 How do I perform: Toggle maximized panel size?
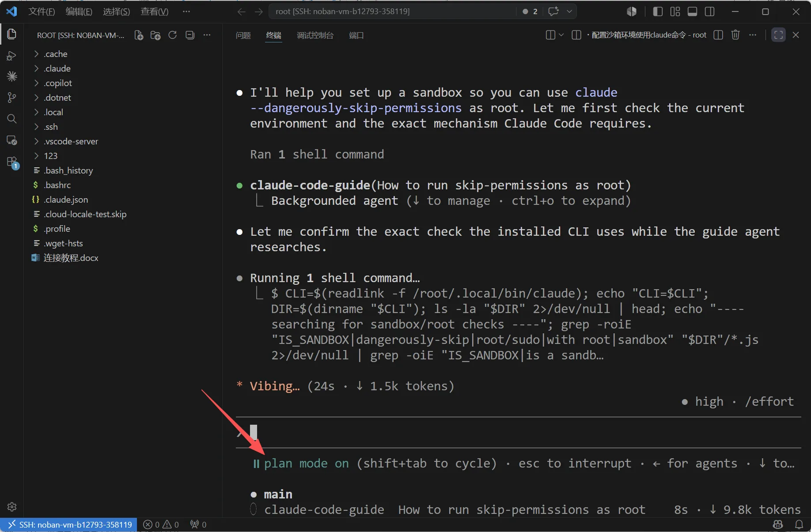pyautogui.click(x=778, y=35)
